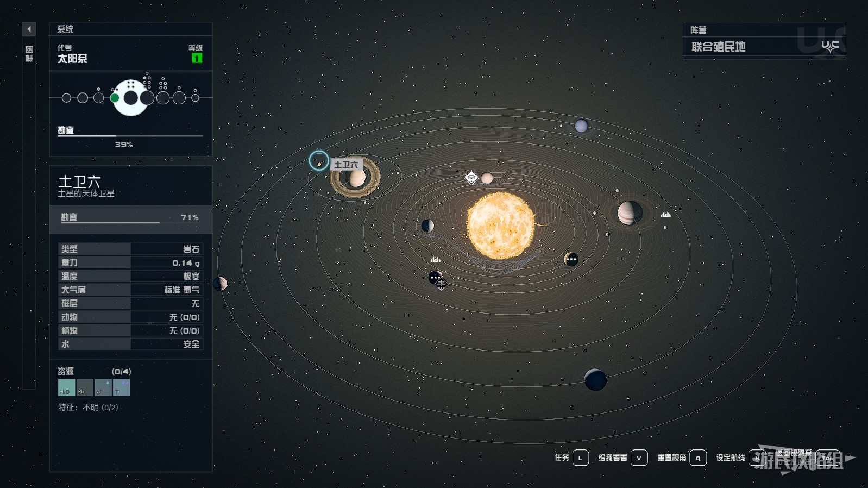868x488 pixels.
Task: Click 设定航线 set course label
Action: point(731,458)
